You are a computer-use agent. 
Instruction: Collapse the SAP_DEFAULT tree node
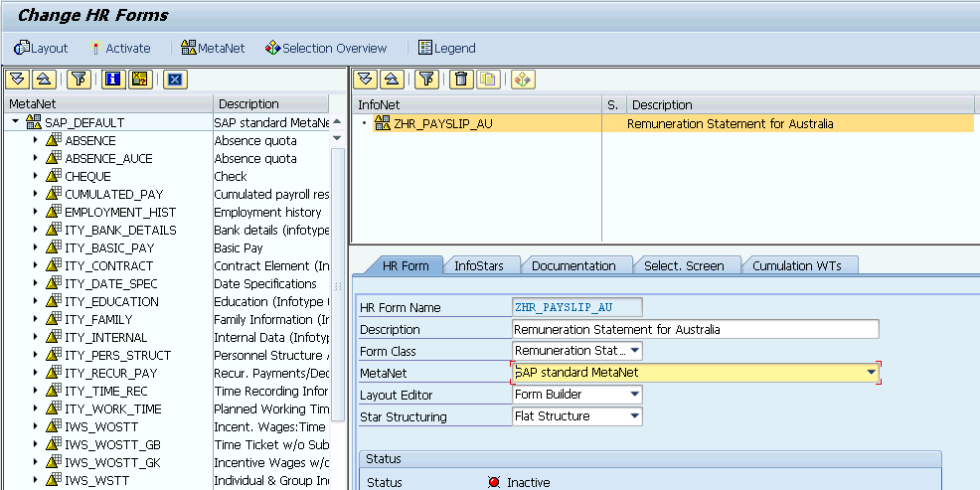click(16, 122)
